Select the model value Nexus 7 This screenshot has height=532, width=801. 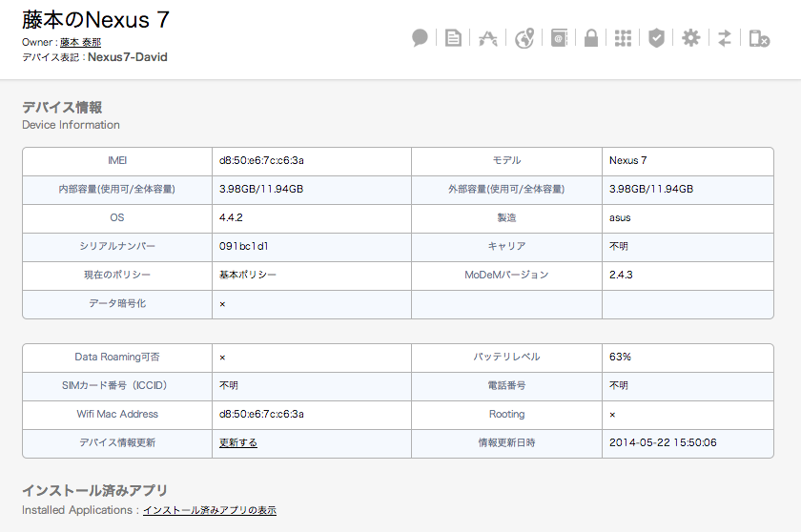coord(627,160)
